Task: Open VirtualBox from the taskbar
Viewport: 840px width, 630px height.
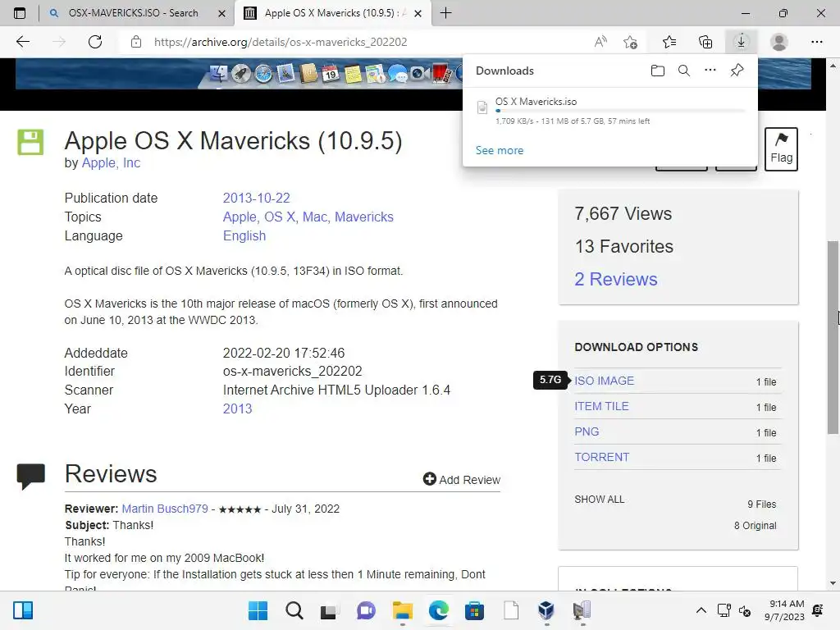Action: click(x=546, y=610)
